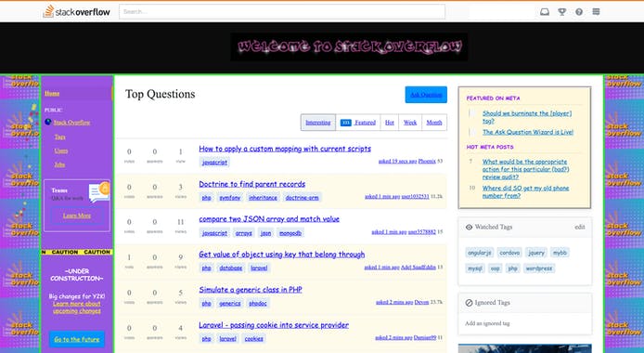The image size is (644, 353).
Task: Open meta post about bad review audit
Action: point(525,169)
